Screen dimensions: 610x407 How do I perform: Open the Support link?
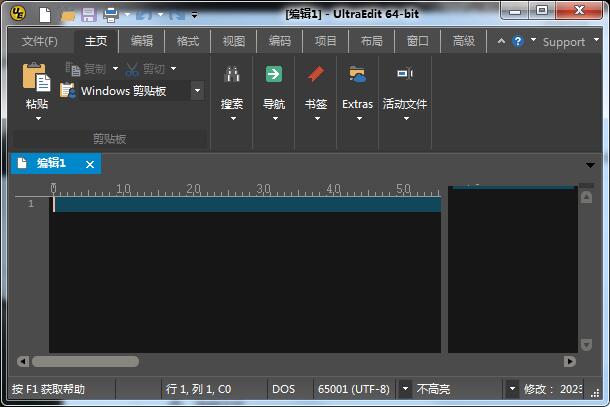564,42
